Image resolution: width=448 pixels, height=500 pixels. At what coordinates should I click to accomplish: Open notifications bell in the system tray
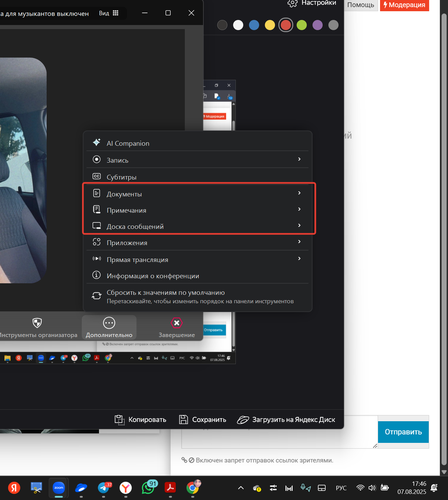(x=434, y=487)
